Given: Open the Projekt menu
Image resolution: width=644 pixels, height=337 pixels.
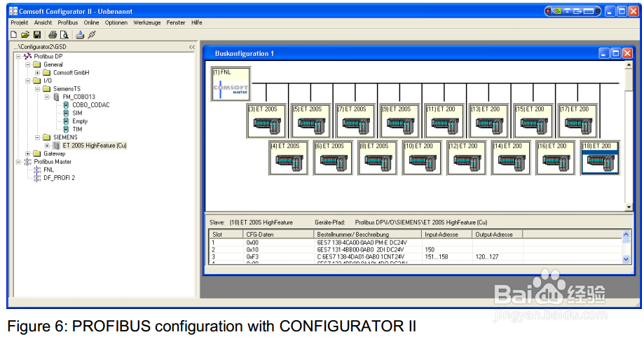Looking at the screenshot, I should pos(20,22).
